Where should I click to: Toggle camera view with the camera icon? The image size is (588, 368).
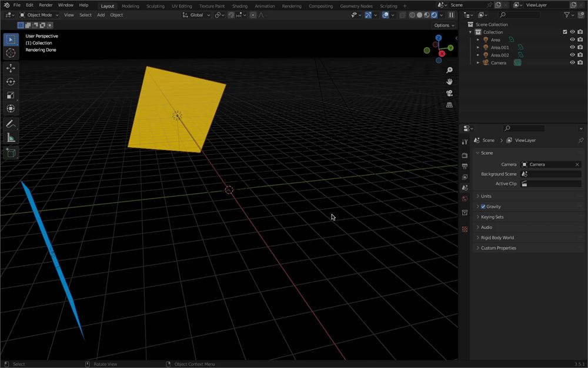point(449,93)
